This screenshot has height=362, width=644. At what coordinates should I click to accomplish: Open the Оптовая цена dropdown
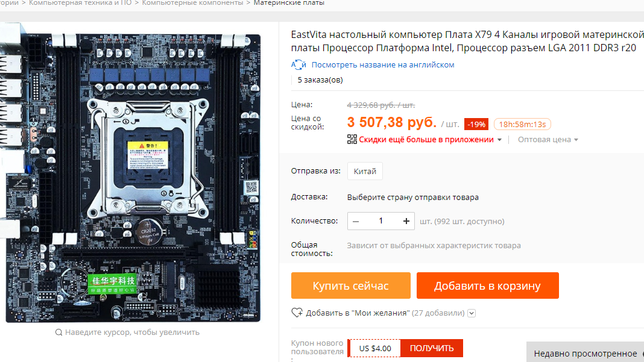coord(548,140)
